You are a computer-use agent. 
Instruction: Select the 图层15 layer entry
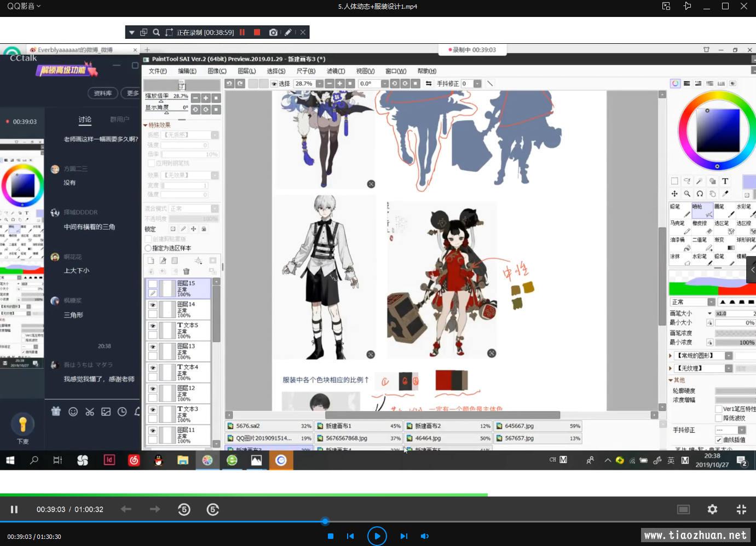click(186, 288)
